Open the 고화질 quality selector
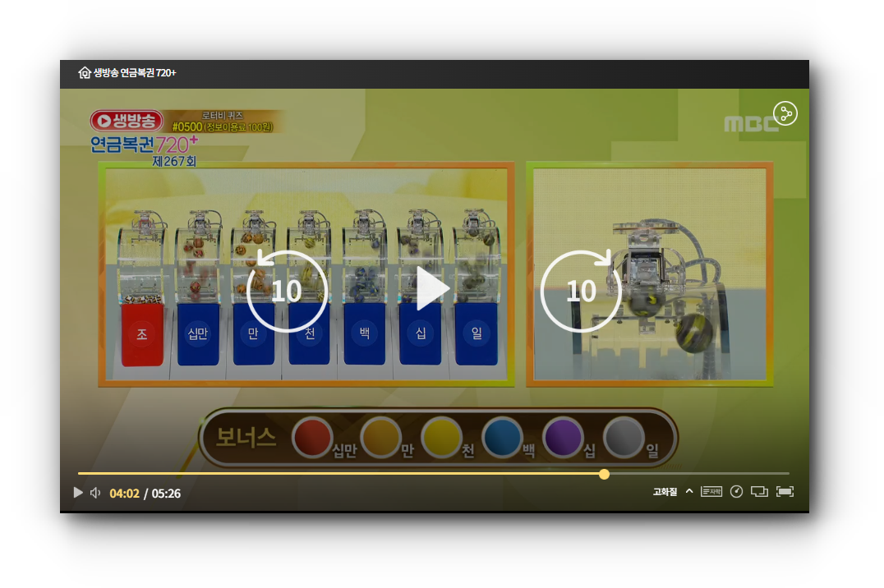This screenshot has height=588, width=884. 665,492
